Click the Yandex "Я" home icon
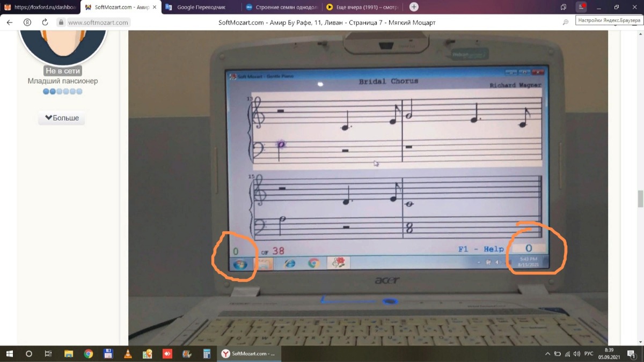 point(27,23)
